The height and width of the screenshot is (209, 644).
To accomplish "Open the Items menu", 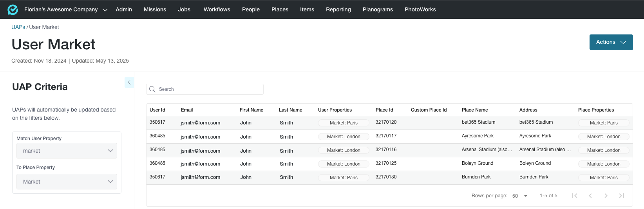I will (307, 9).
